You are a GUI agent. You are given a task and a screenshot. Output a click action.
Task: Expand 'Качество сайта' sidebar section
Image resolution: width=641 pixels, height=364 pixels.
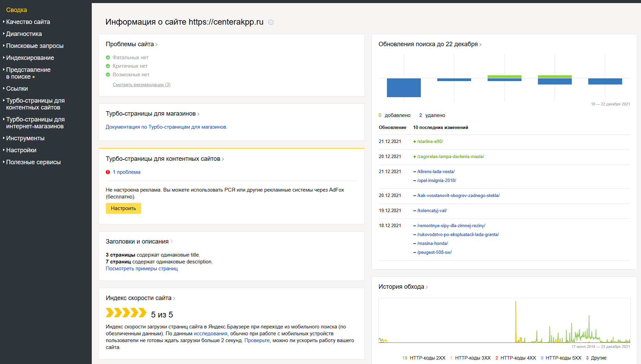coord(28,22)
